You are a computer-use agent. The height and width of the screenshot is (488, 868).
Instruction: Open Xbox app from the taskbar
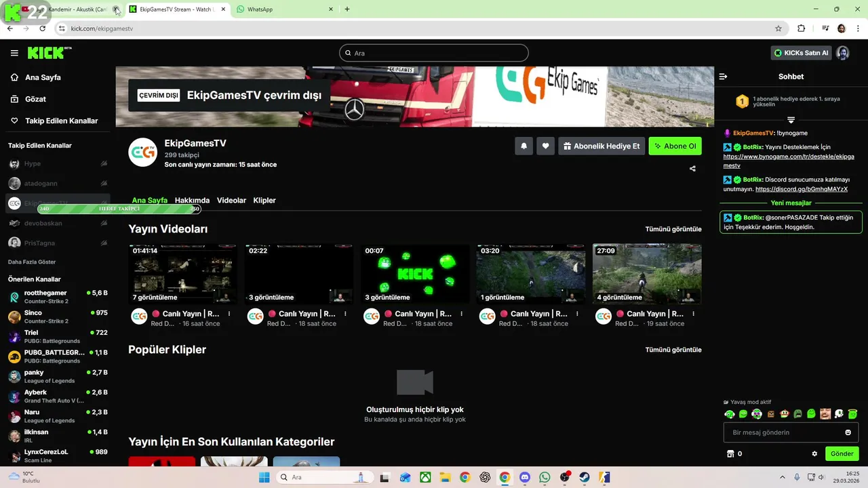[425, 477]
